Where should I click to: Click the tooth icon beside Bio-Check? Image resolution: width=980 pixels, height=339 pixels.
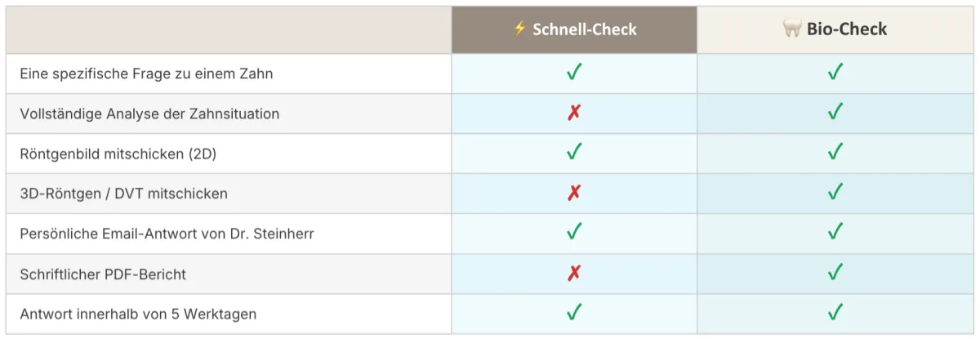tap(791, 29)
